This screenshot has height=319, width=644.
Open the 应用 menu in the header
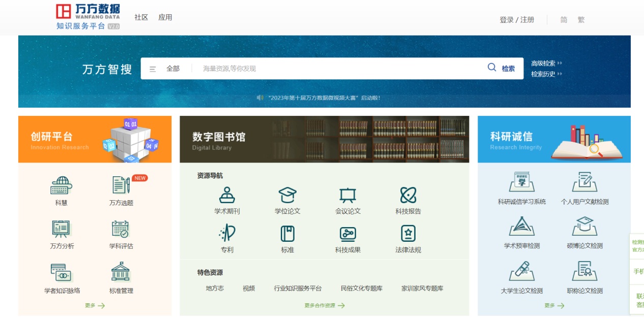(165, 17)
